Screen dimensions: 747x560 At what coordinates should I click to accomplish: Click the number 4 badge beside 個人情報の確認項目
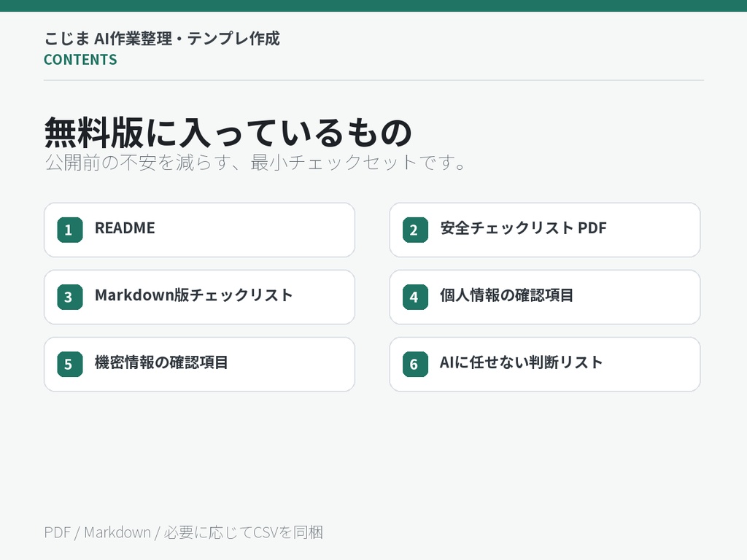point(415,297)
